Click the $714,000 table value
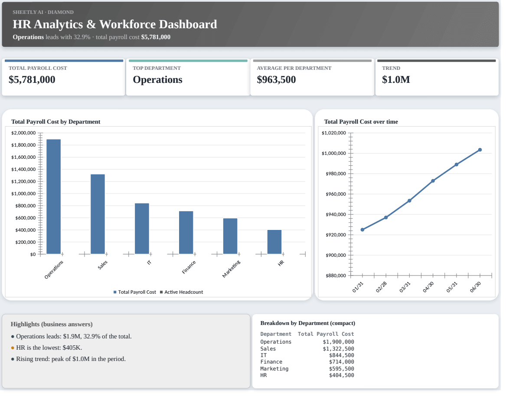Screen dimensions: 532x400 [x=341, y=362]
